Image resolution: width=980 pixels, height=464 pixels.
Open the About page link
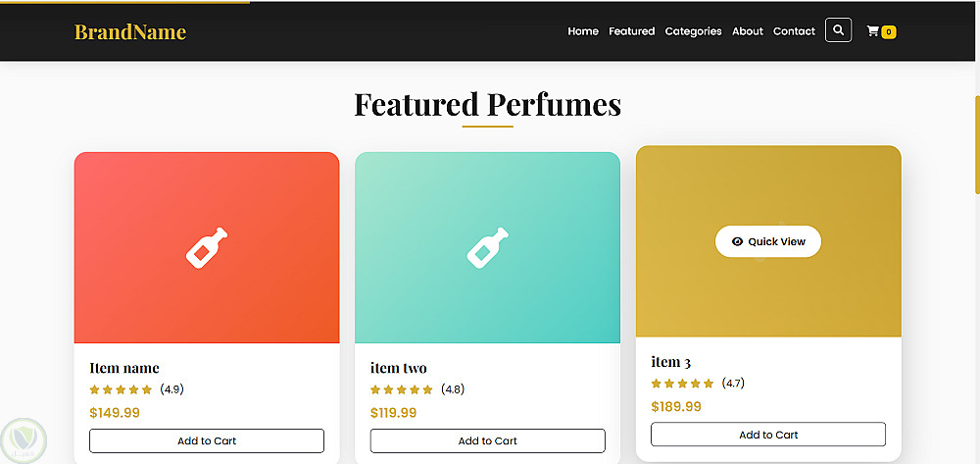747,31
